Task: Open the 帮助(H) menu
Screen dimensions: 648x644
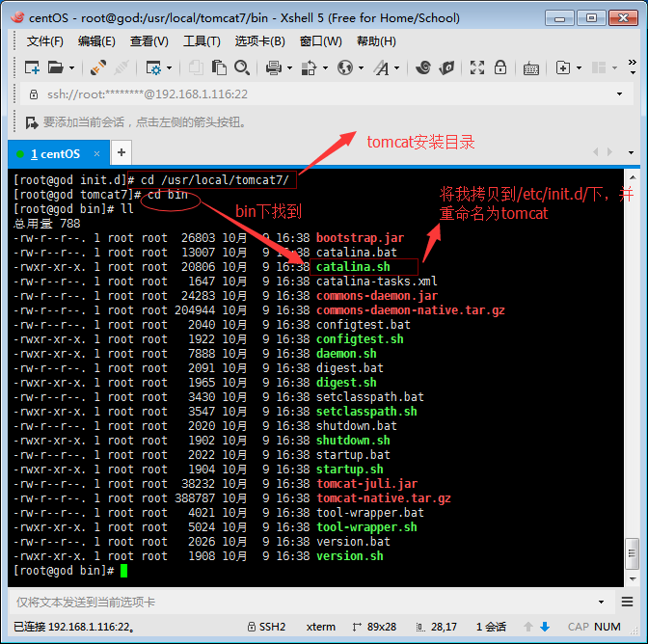Action: pyautogui.click(x=376, y=41)
